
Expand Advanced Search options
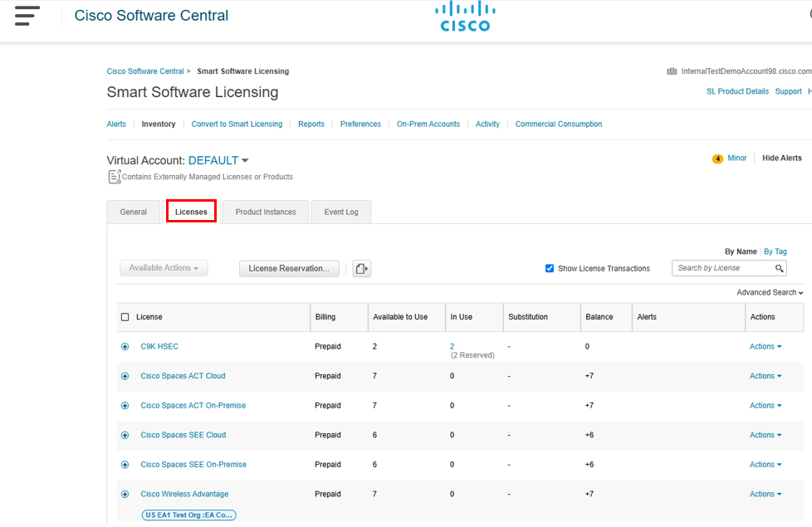[770, 292]
